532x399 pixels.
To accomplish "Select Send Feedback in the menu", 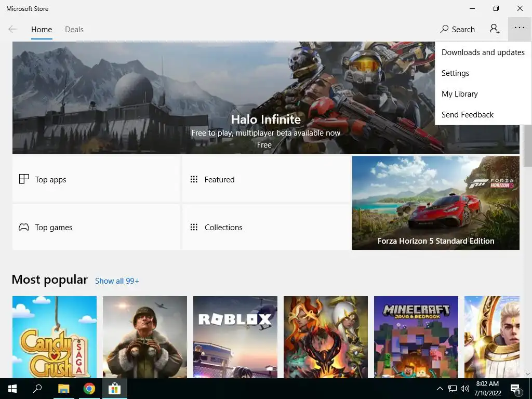I will (x=483, y=115).
